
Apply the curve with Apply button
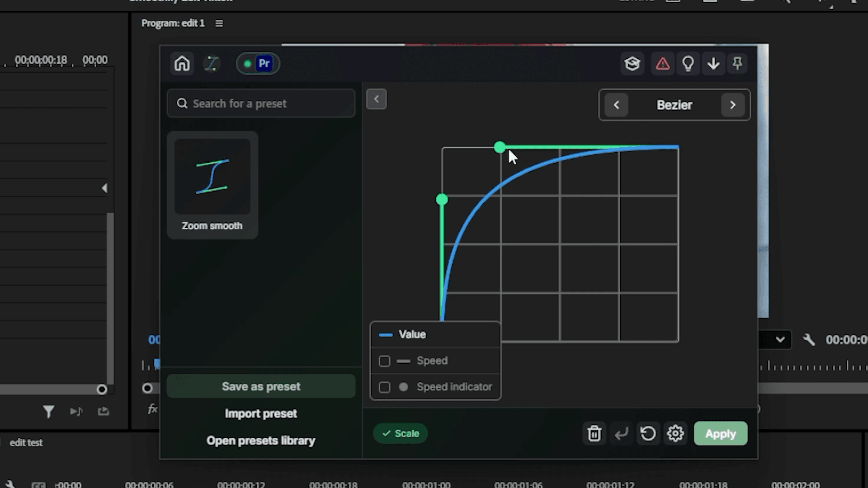(721, 433)
